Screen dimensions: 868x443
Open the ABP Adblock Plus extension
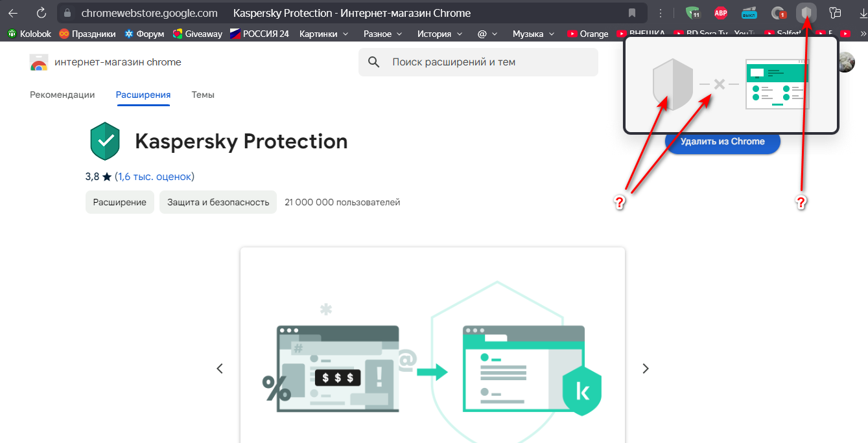click(x=721, y=13)
